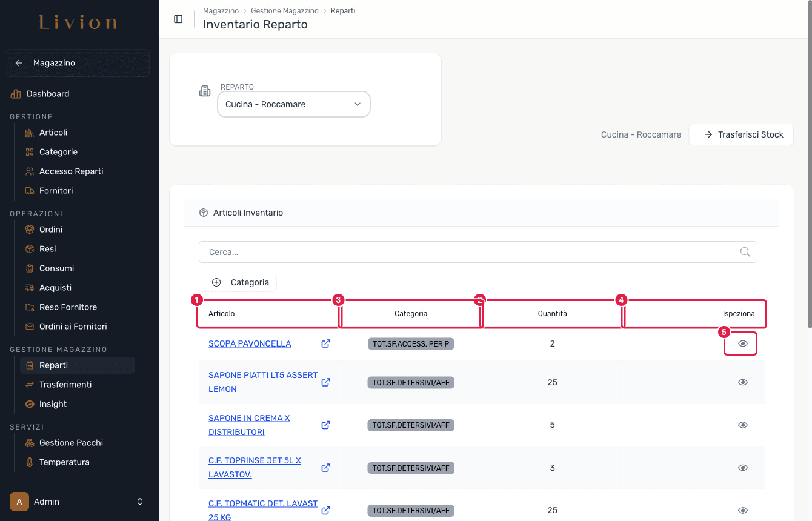This screenshot has width=812, height=521.
Task: Open Ordini ai Fornitori menu item
Action: pos(73,327)
